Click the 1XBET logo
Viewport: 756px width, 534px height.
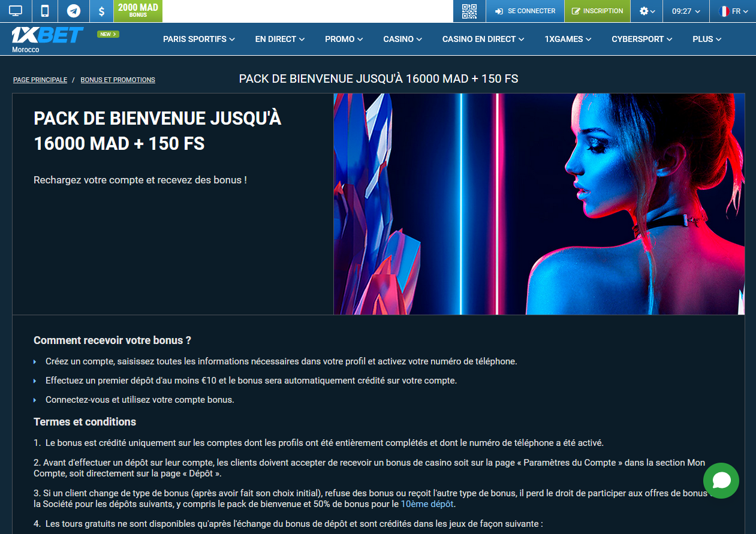47,36
